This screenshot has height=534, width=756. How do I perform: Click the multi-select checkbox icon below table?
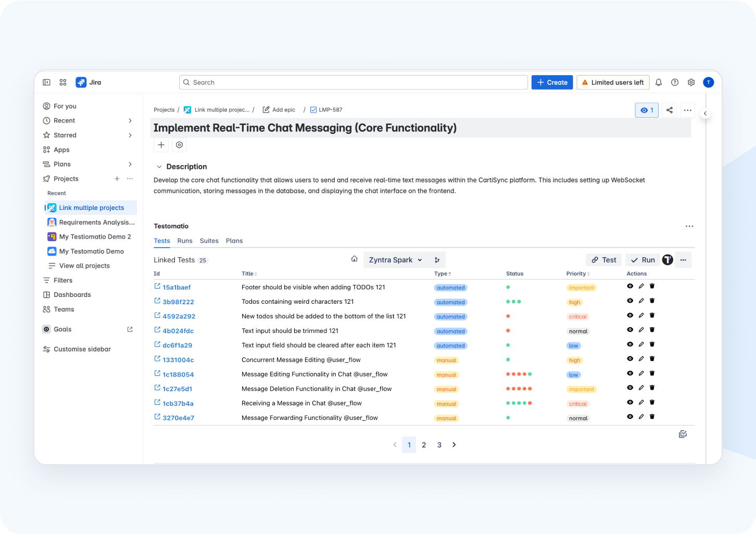point(683,434)
